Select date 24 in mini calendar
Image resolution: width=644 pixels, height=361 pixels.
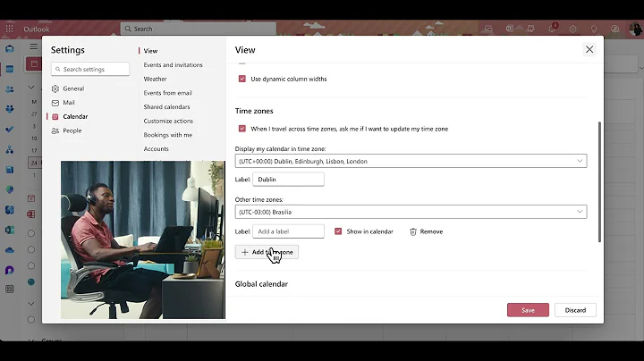pyautogui.click(x=34, y=163)
